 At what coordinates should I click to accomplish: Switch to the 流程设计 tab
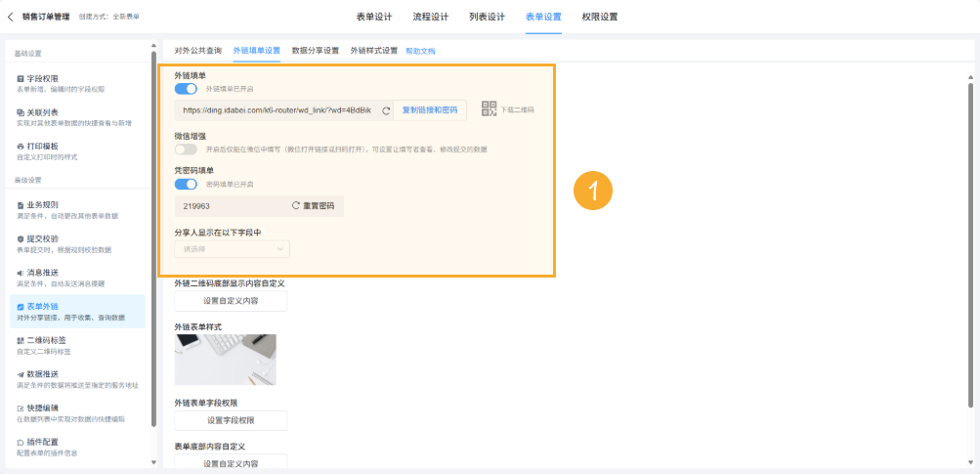pos(431,17)
